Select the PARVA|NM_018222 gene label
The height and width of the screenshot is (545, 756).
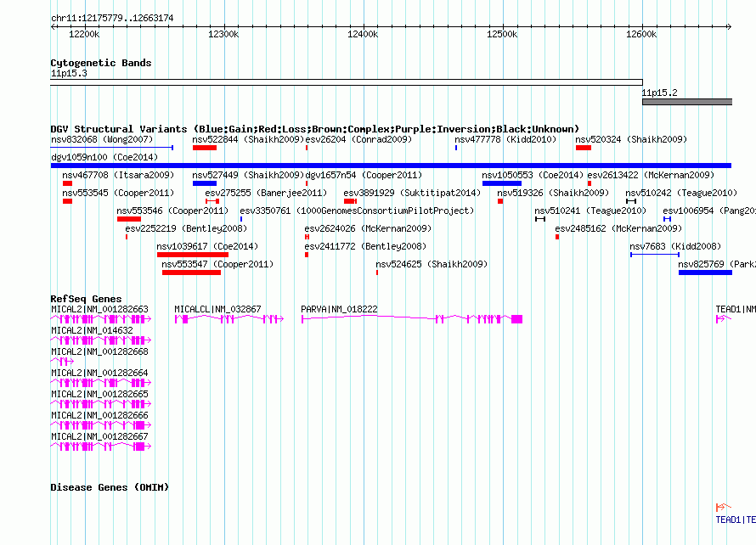click(340, 309)
